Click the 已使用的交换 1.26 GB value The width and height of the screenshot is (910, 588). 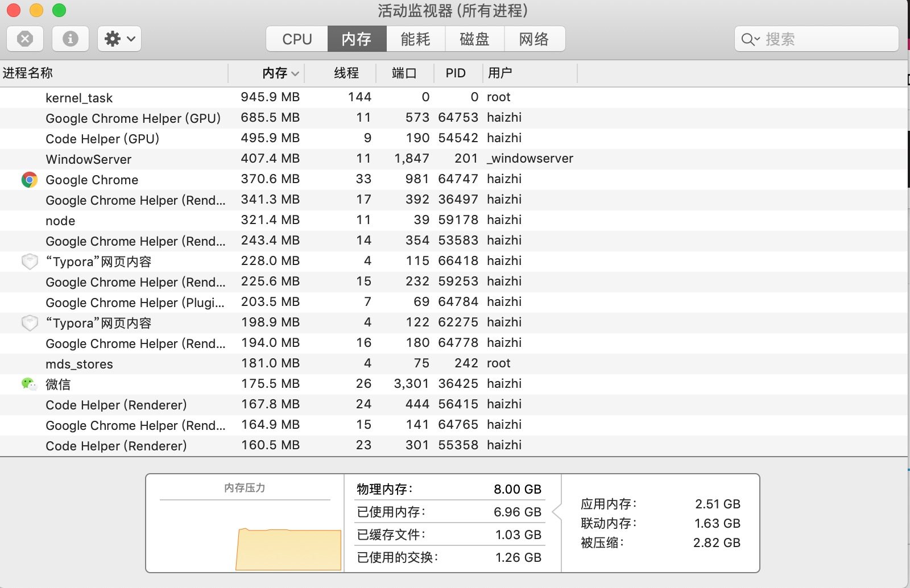click(x=518, y=558)
